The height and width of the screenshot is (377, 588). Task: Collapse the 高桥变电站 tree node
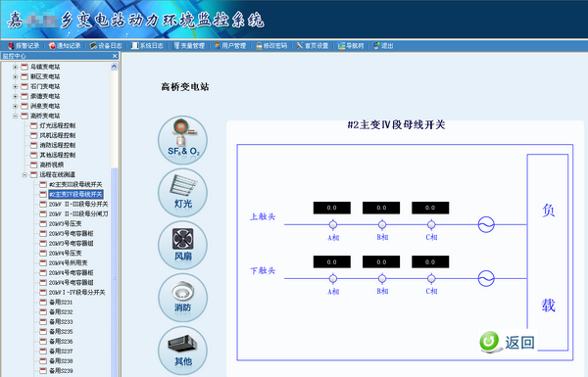[15, 117]
